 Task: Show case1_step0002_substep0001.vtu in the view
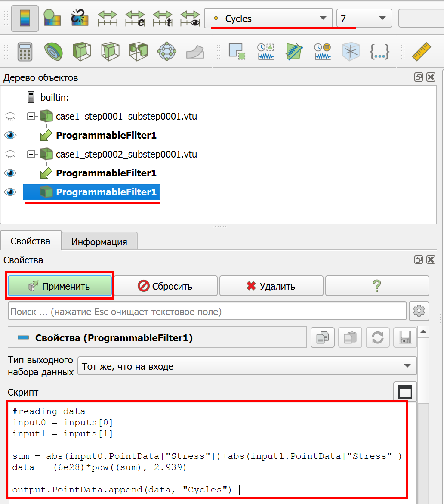(x=10, y=154)
